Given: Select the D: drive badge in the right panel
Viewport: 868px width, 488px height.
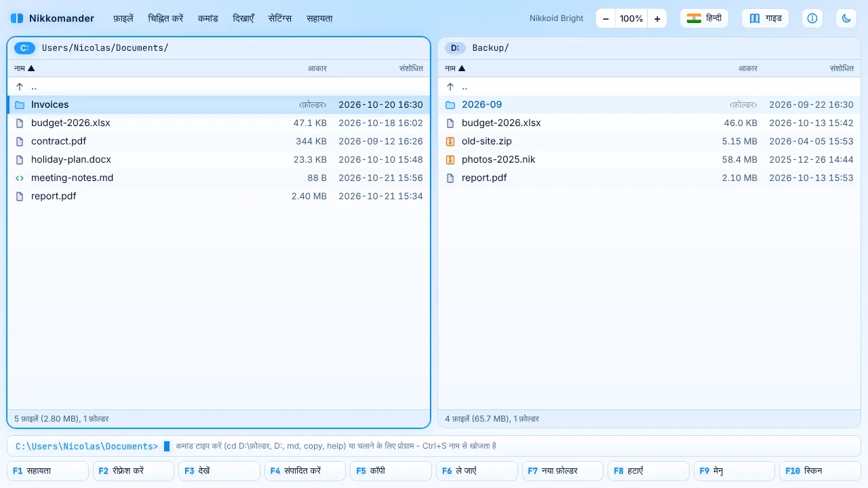Looking at the screenshot, I should pos(455,47).
